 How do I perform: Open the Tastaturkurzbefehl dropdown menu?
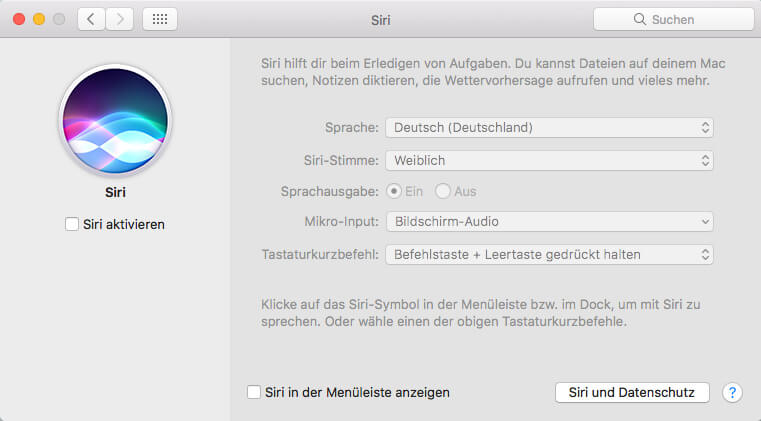(x=549, y=254)
